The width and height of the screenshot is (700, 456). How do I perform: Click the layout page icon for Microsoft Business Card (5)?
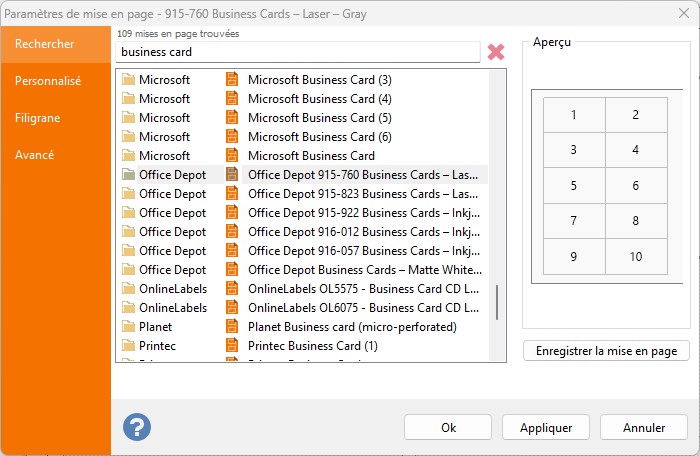tap(232, 117)
